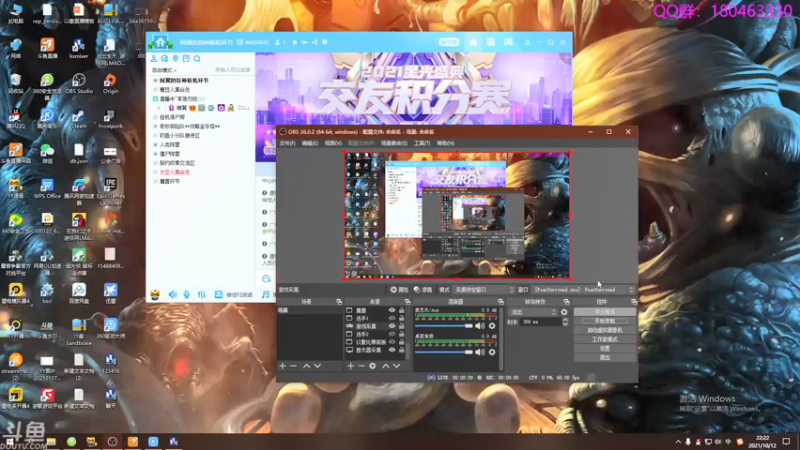Open YY channel mode dropdown in sidebar
The height and width of the screenshot is (450, 800).
[x=164, y=70]
